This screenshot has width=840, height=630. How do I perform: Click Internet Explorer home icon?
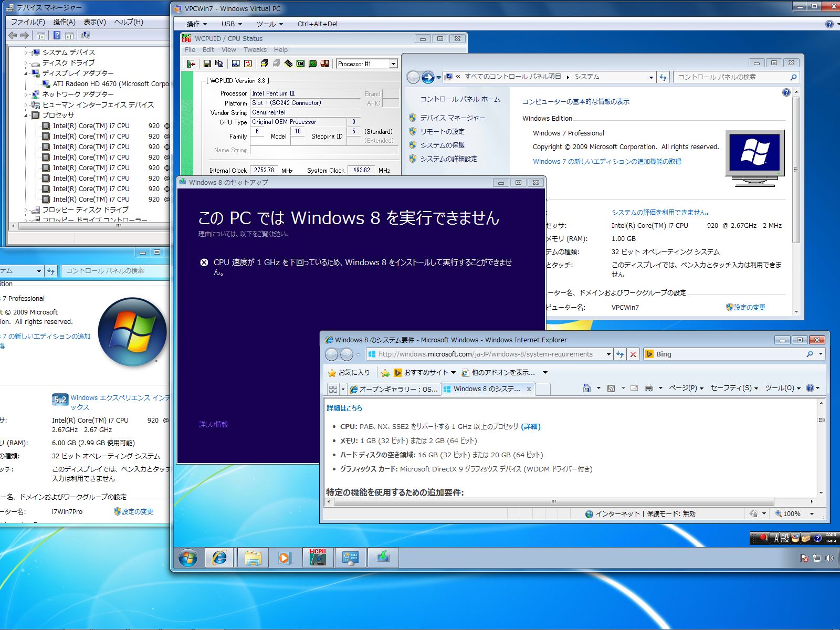tap(587, 388)
